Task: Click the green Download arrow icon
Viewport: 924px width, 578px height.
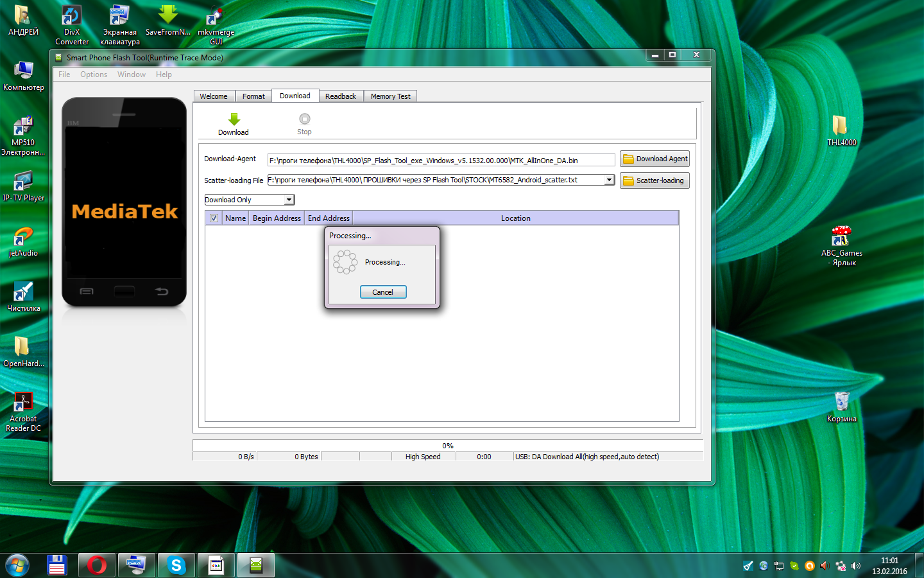Action: (x=234, y=120)
